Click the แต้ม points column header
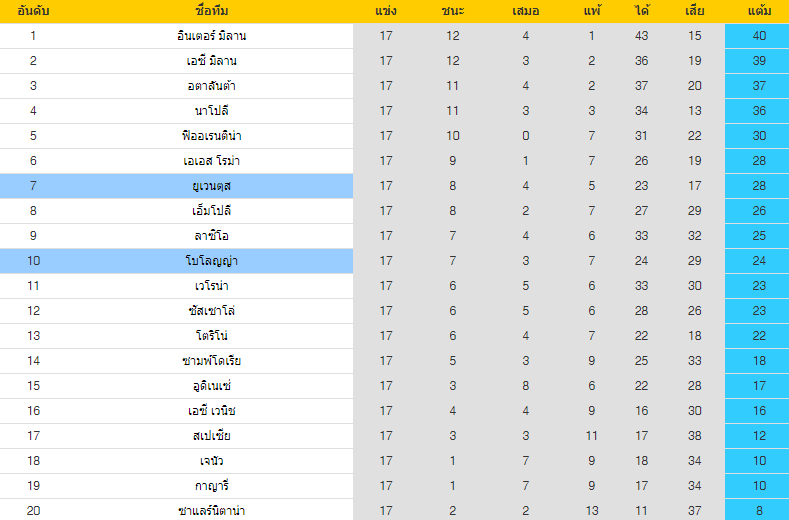 click(x=759, y=11)
